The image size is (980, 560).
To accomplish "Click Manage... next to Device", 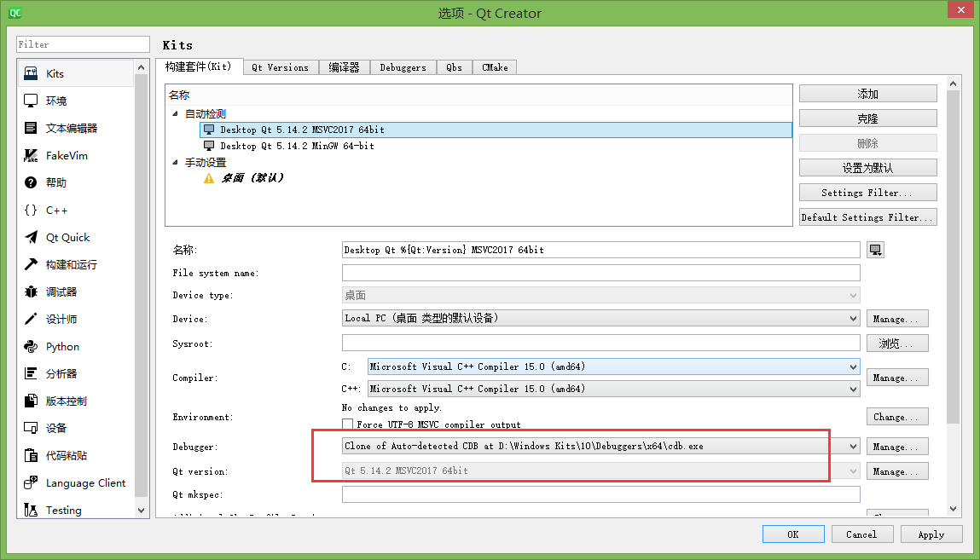I will pyautogui.click(x=897, y=319).
